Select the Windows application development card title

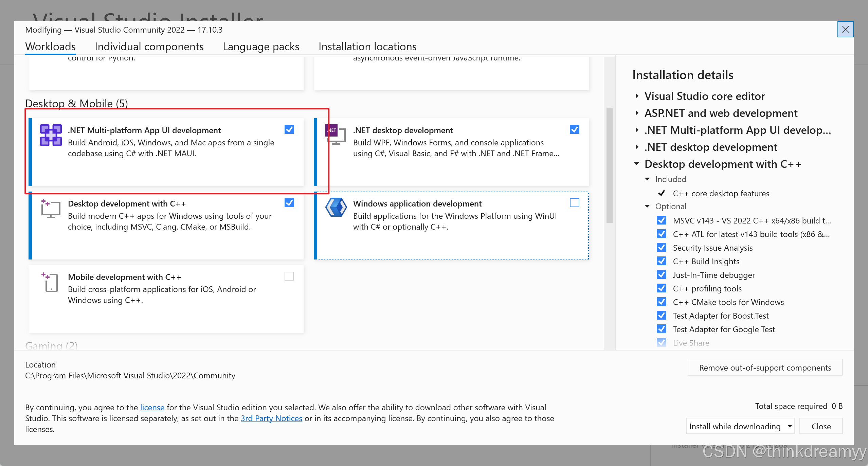[x=417, y=203]
